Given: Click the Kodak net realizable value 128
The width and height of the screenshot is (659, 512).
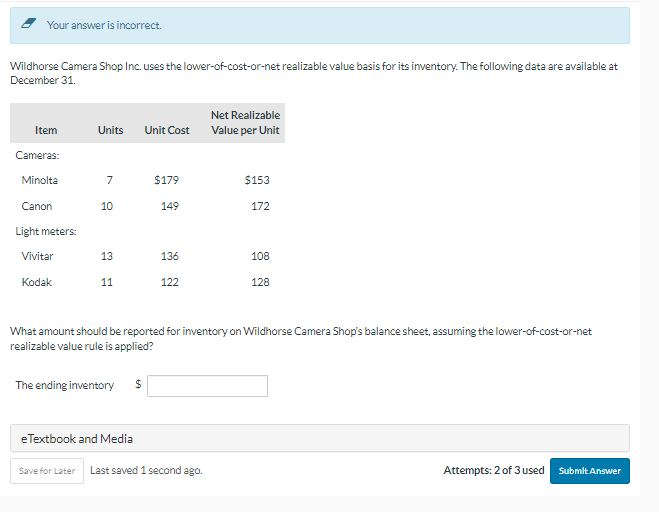Looking at the screenshot, I should coord(261,282).
